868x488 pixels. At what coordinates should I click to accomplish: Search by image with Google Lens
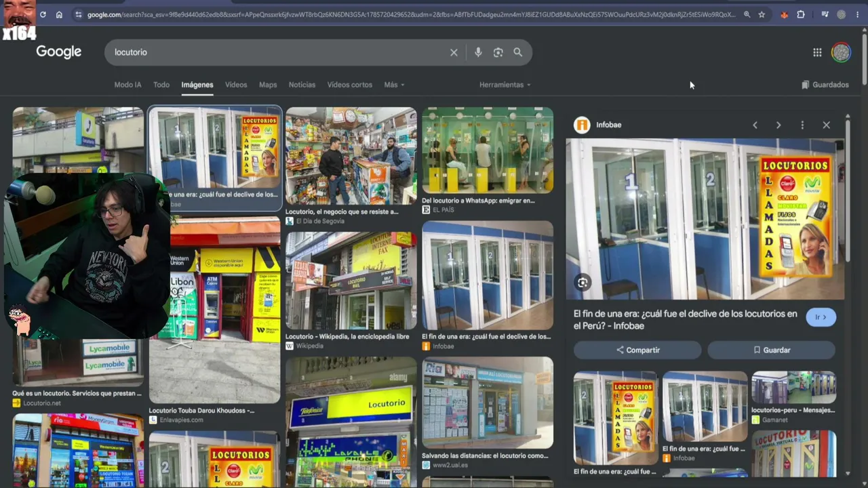498,52
